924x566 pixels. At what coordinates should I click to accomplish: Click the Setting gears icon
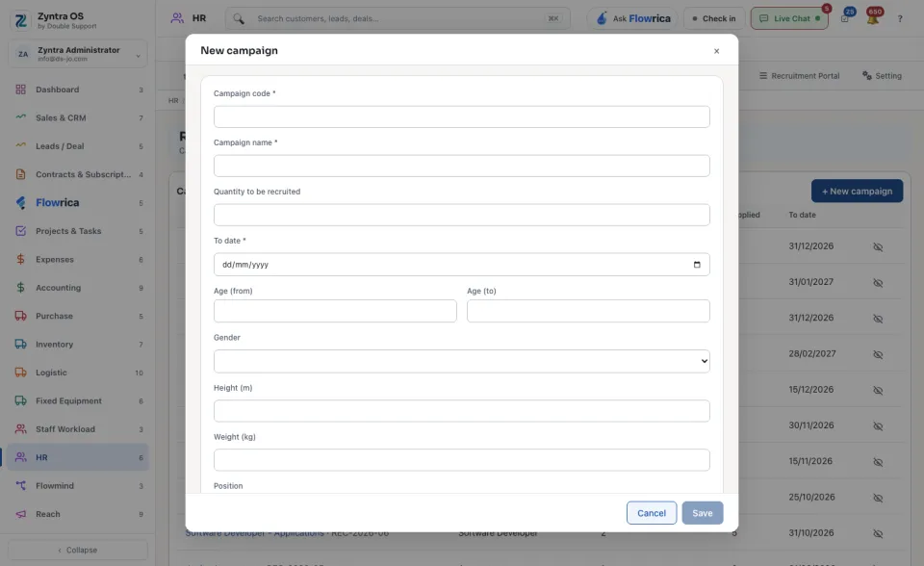coord(867,75)
